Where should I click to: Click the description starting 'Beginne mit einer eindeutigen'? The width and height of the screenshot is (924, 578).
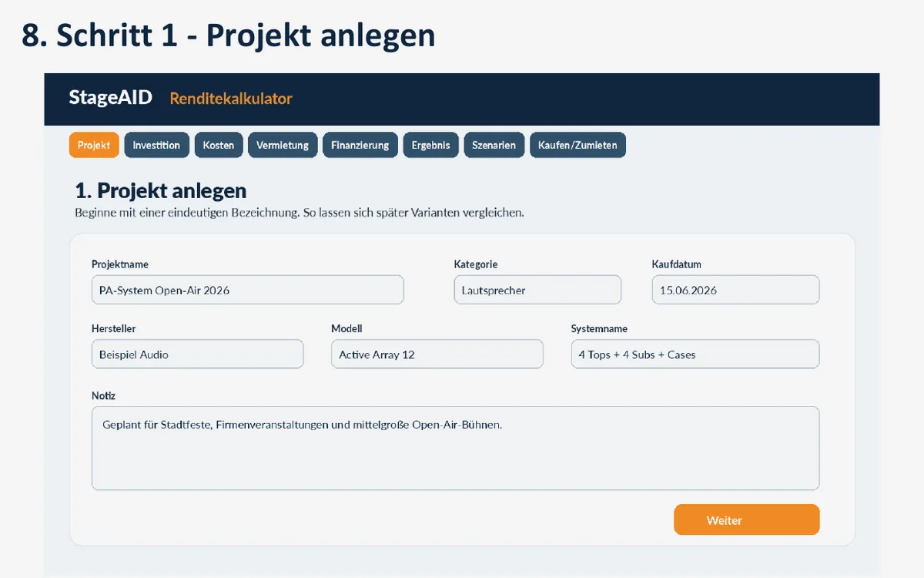coord(300,213)
